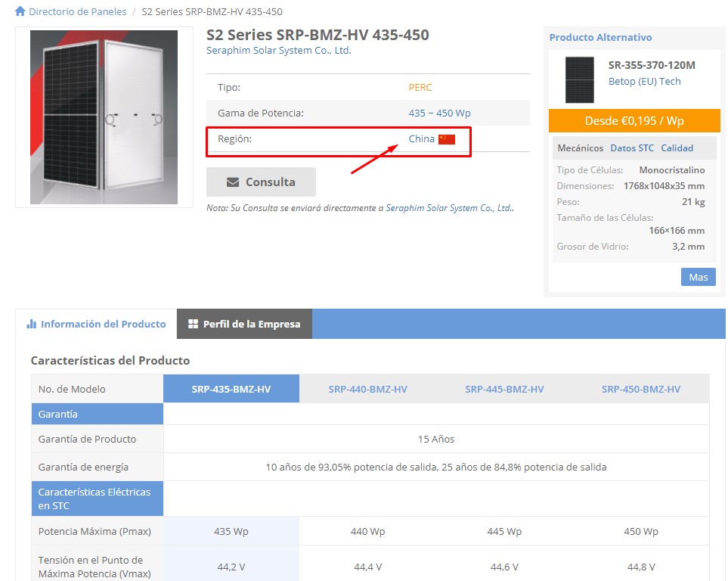Click the Consulta button
The width and height of the screenshot is (728, 581).
(261, 182)
